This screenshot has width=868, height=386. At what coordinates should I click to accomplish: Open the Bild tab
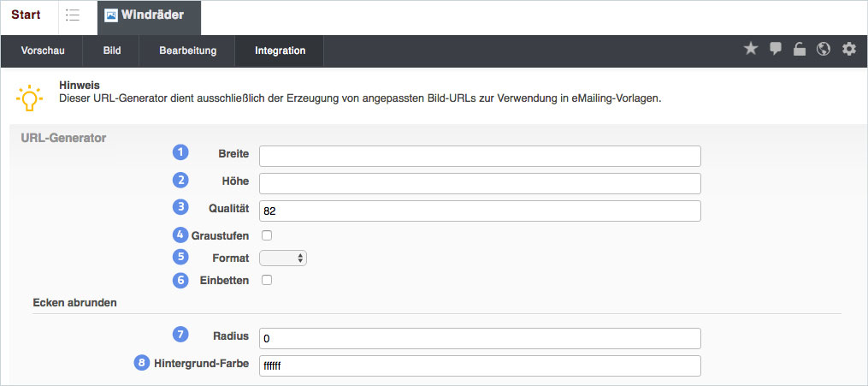(112, 50)
